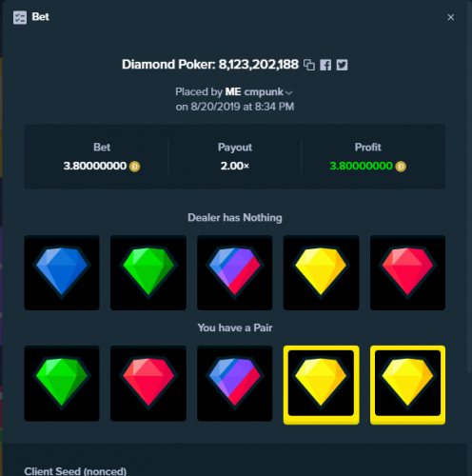
Task: Share the bet on Facebook
Action: point(325,65)
